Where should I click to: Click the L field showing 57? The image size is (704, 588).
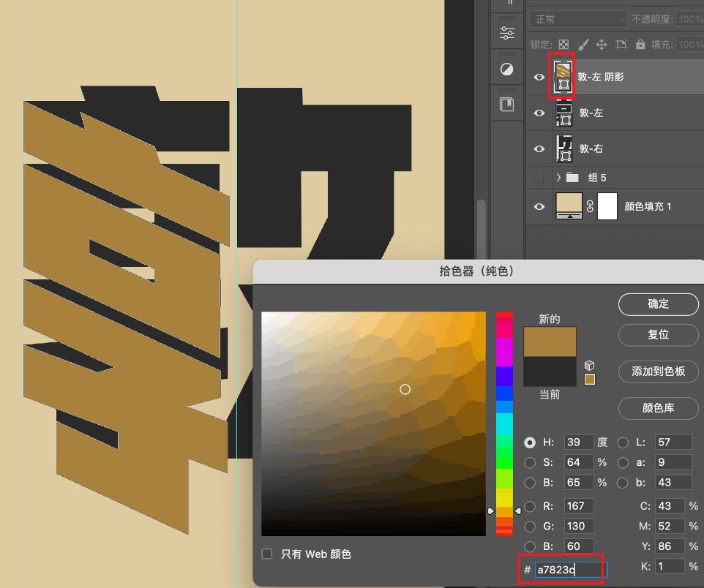point(673,442)
